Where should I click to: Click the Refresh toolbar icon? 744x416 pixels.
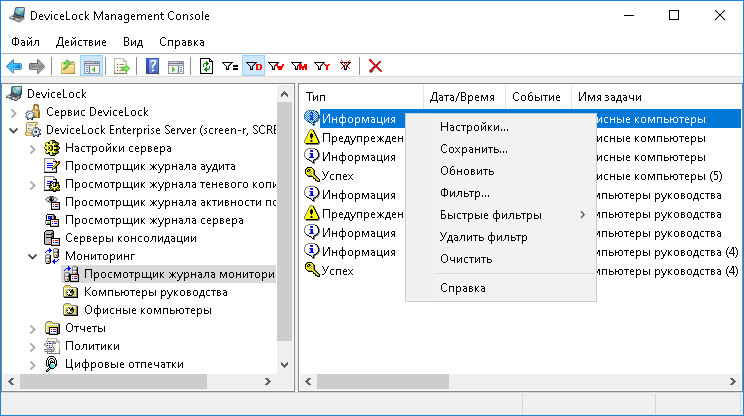pos(207,67)
